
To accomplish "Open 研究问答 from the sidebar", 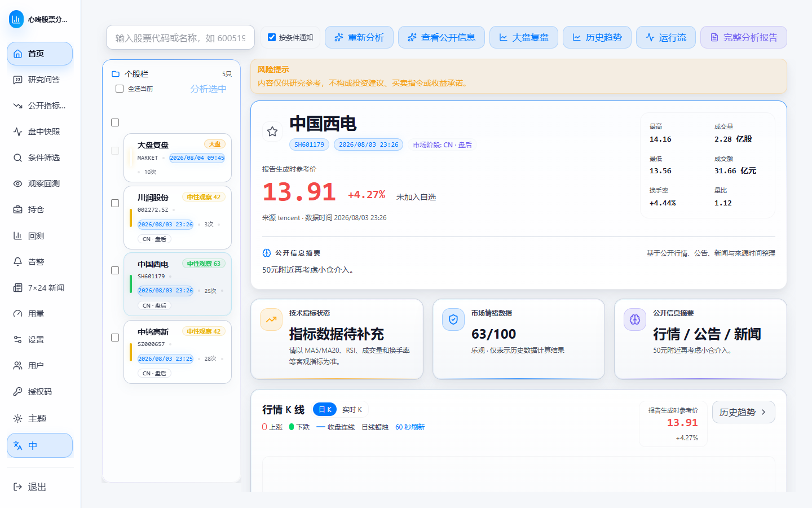I will 39,80.
